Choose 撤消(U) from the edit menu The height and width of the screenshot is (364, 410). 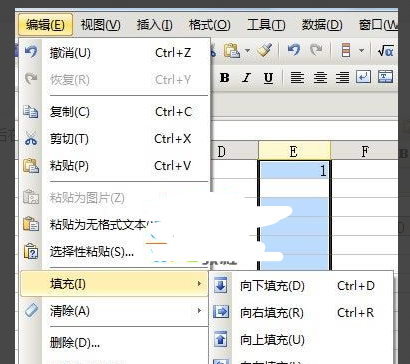tap(114, 53)
